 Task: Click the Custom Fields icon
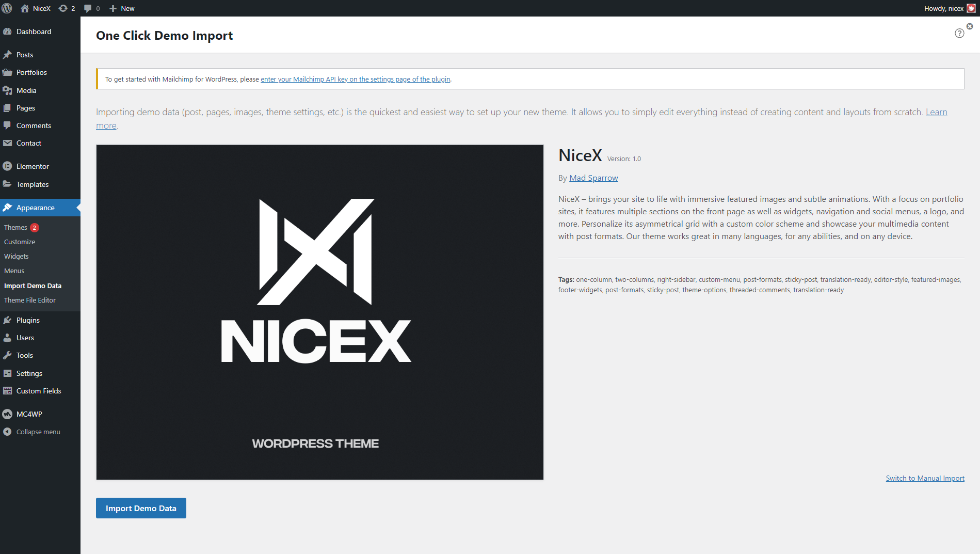click(x=7, y=391)
